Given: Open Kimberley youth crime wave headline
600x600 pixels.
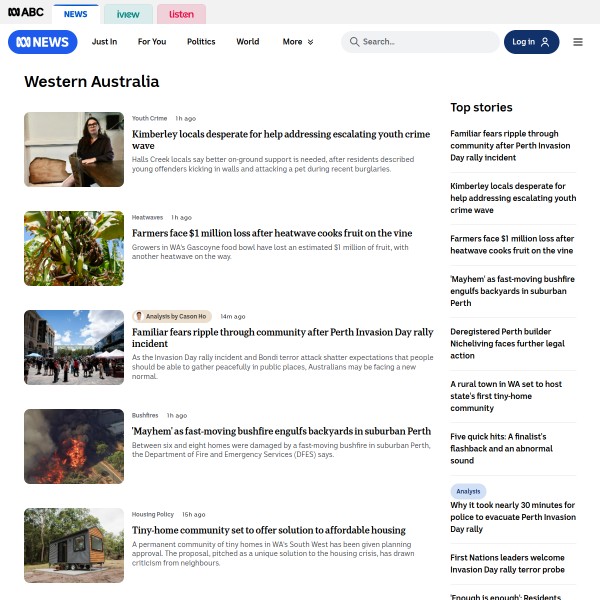Looking at the screenshot, I should point(281,140).
